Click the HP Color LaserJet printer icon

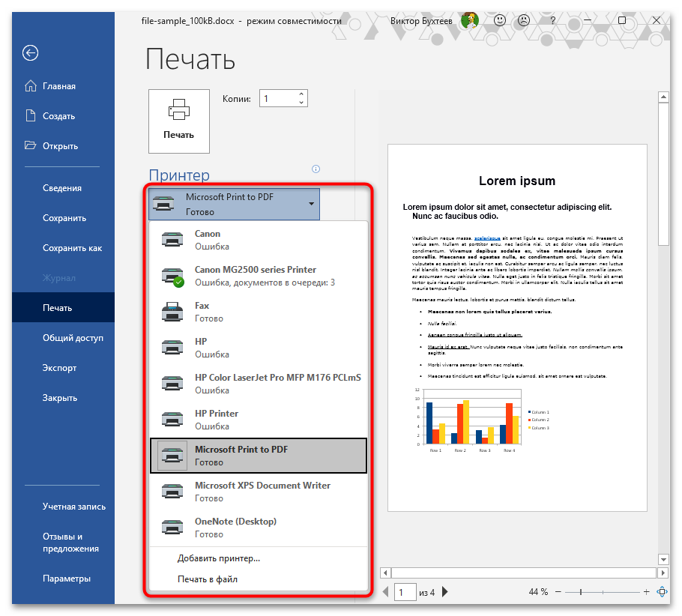click(x=172, y=384)
